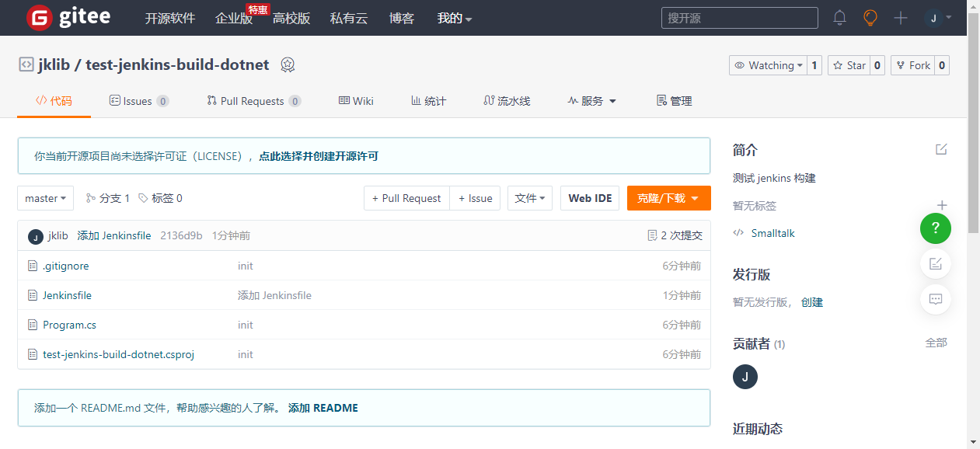Image resolution: width=980 pixels, height=449 pixels.
Task: Click the repository code icon beside jklib
Action: tap(26, 64)
